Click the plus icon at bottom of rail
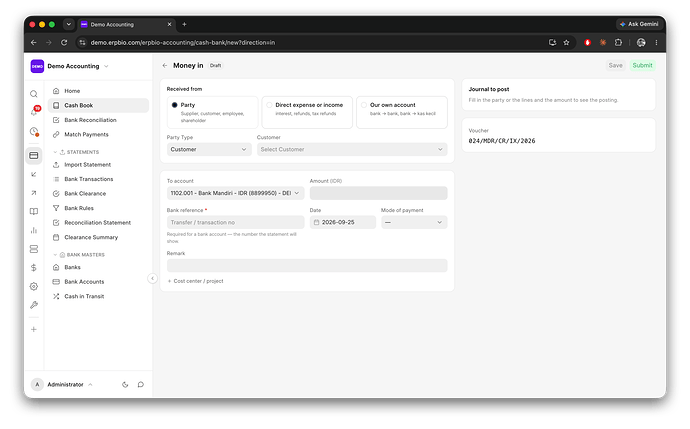The image size is (690, 429). (x=33, y=330)
